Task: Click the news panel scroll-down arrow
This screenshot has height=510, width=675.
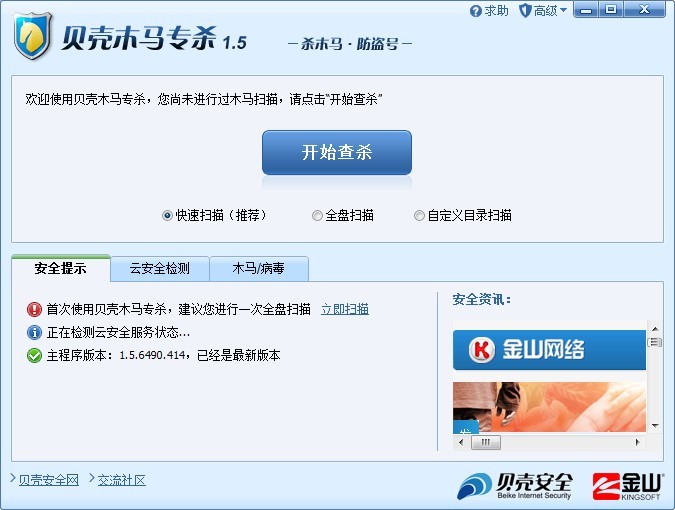Action: [x=655, y=426]
